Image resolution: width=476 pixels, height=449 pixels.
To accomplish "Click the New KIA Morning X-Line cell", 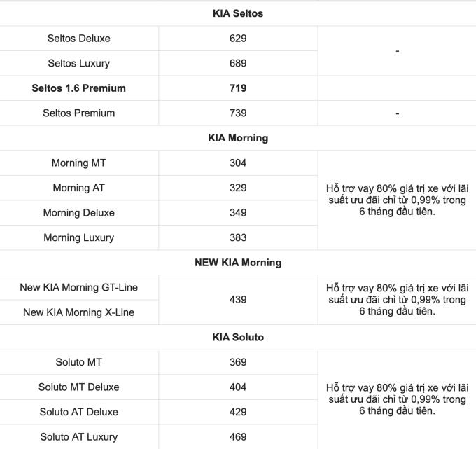I will pos(79,312).
